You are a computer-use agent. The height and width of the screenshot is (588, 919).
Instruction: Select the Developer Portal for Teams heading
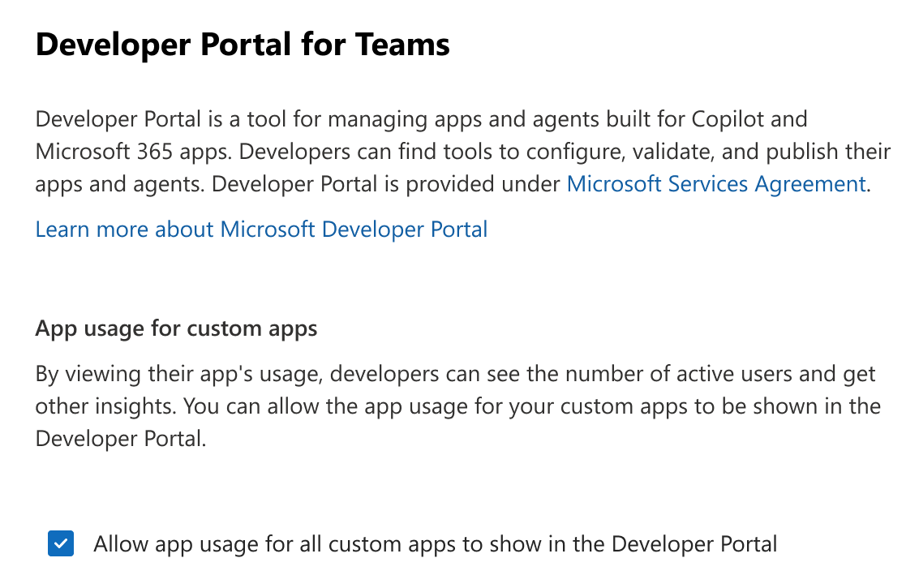[x=243, y=45]
